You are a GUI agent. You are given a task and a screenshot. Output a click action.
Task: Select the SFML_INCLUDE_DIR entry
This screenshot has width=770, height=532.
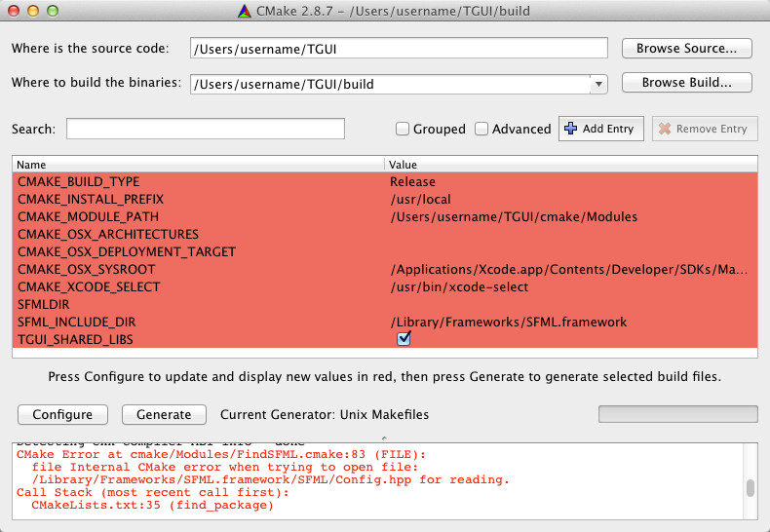pyautogui.click(x=77, y=322)
